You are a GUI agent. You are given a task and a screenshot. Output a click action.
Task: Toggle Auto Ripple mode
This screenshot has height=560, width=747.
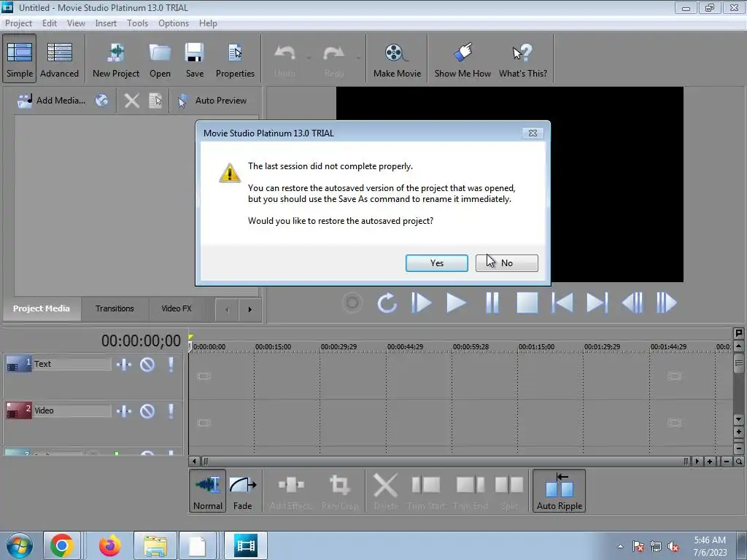click(x=560, y=491)
